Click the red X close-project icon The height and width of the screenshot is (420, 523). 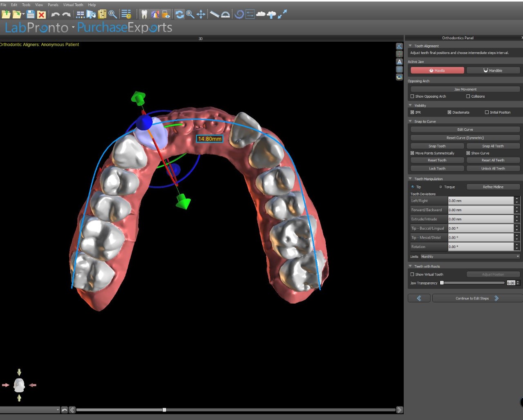click(41, 15)
